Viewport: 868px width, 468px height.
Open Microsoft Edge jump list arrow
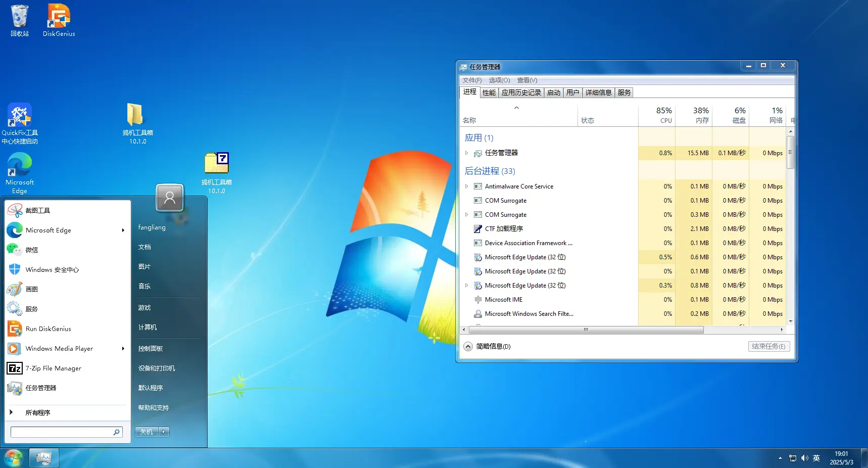[x=123, y=230]
